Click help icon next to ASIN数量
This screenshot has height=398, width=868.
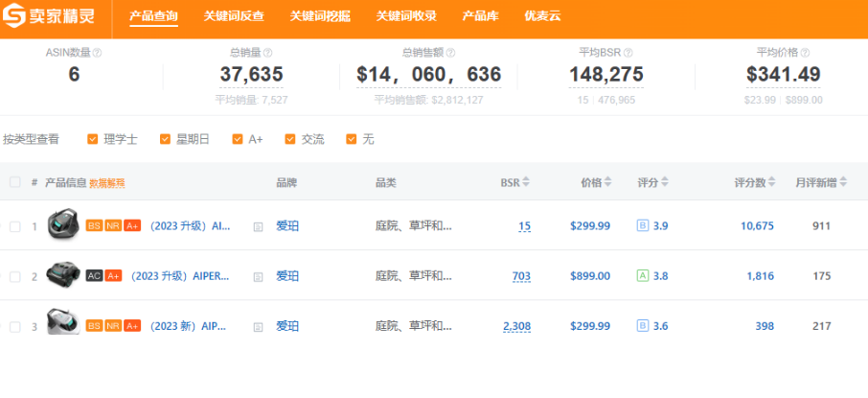[97, 53]
